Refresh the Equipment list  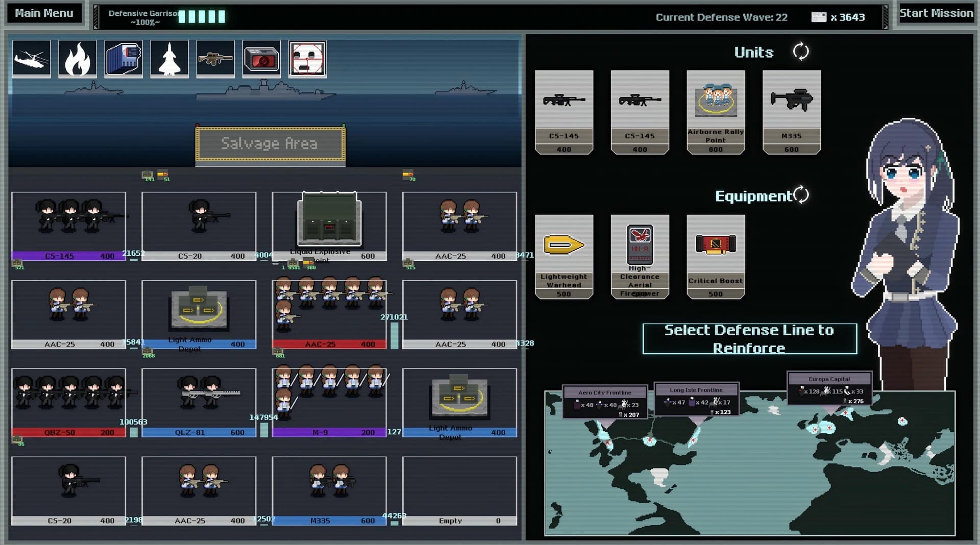click(x=801, y=194)
